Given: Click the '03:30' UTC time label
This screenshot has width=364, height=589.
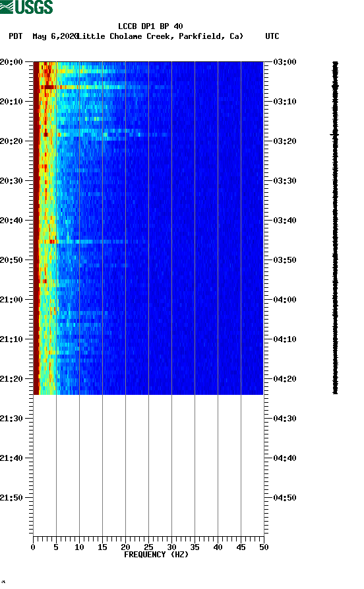Looking at the screenshot, I should pos(285,181).
